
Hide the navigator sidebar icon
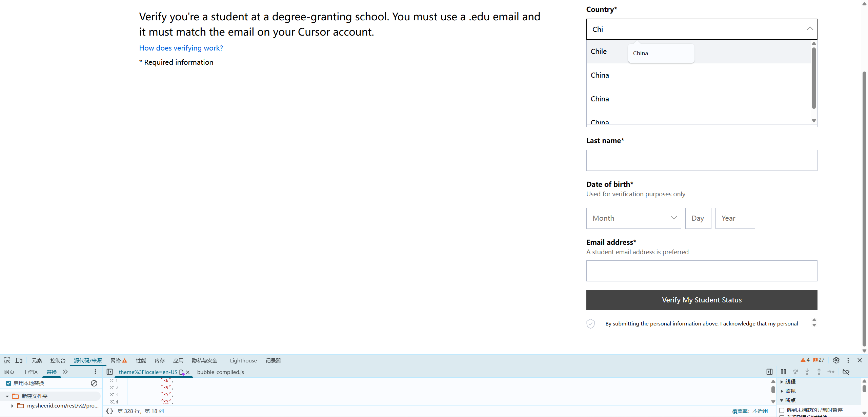coord(109,372)
